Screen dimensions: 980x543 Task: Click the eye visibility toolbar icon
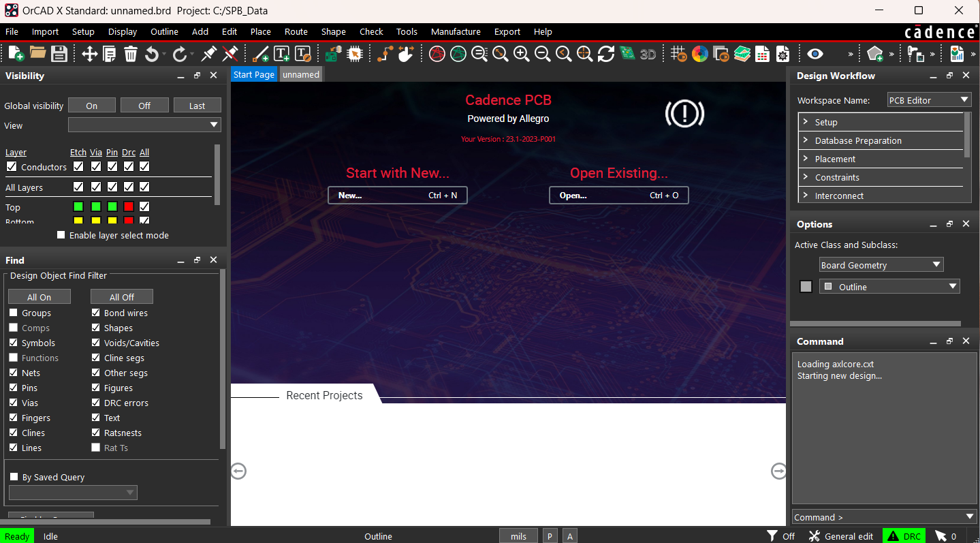click(815, 54)
